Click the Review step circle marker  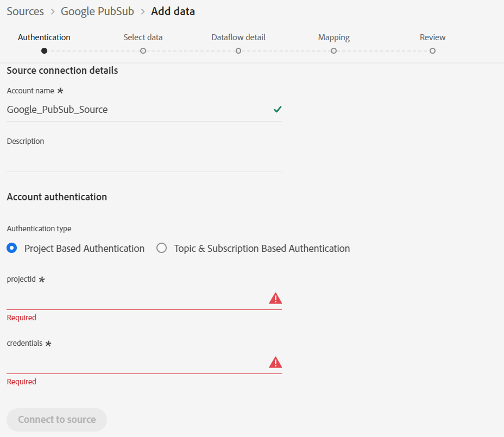432,50
